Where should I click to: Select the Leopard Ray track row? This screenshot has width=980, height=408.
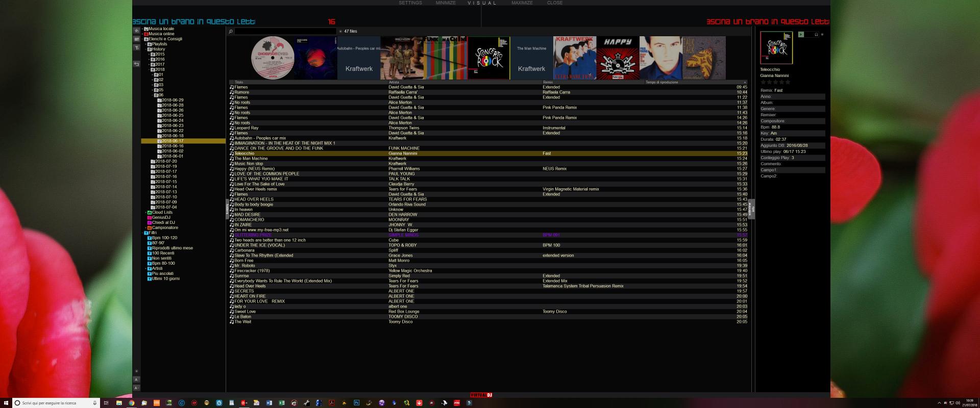488,128
